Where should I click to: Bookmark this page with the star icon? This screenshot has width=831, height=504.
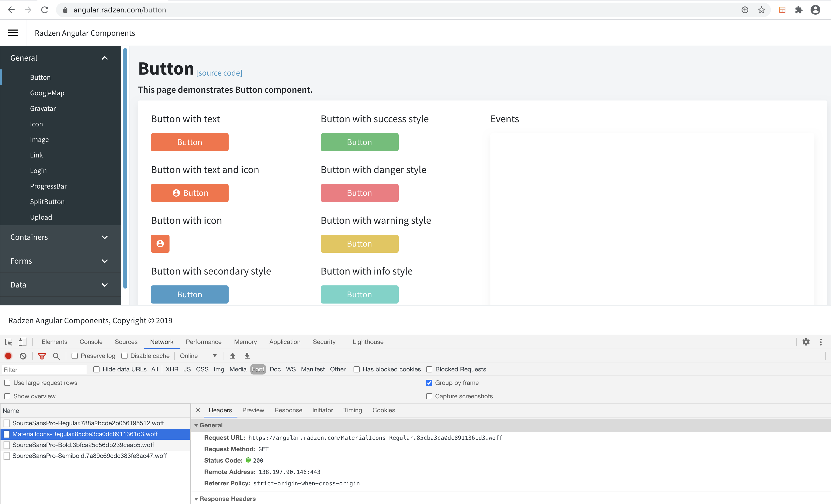(x=761, y=10)
